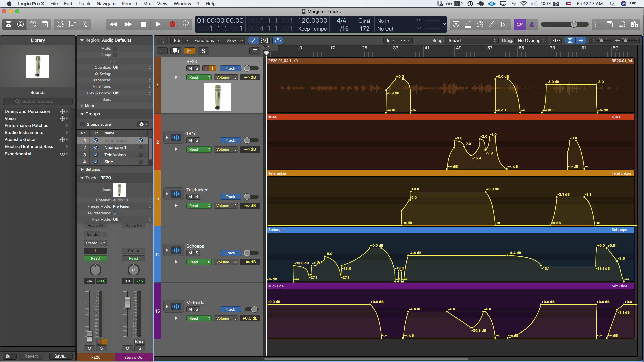Open the Window menu

[182, 4]
